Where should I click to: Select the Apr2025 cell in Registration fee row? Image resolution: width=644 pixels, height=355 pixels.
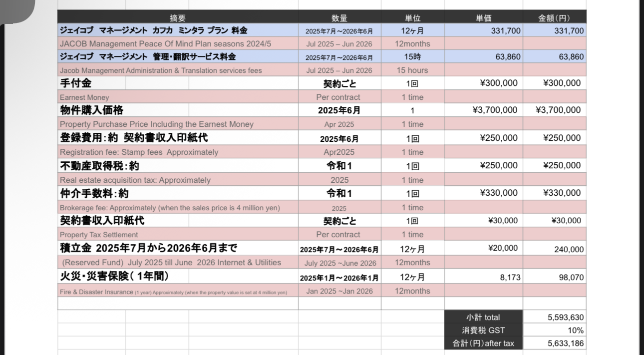[339, 152]
